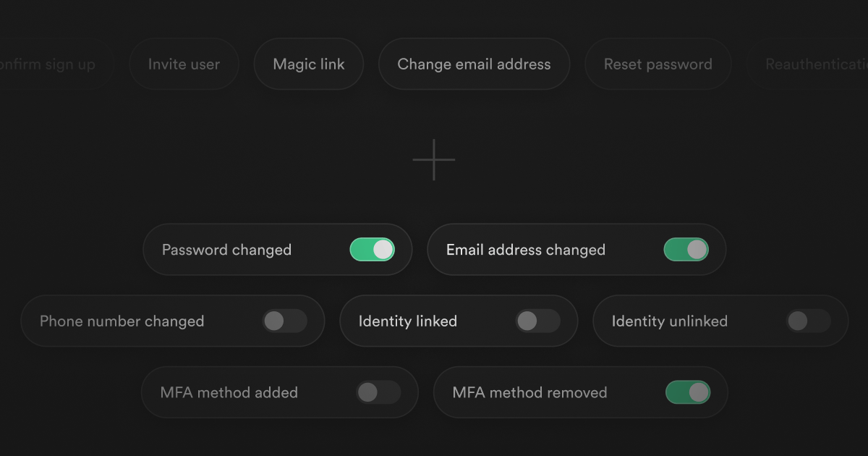Turn on MFA method added switch

click(x=378, y=392)
